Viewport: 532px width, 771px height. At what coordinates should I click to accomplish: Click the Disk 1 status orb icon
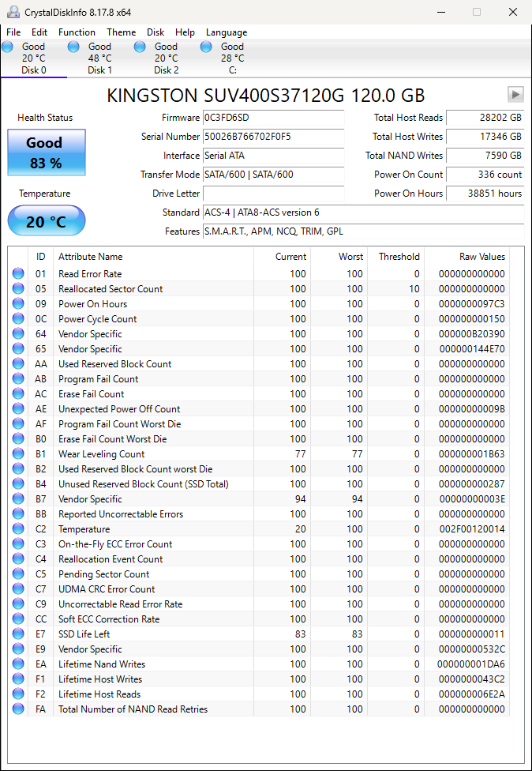74,47
